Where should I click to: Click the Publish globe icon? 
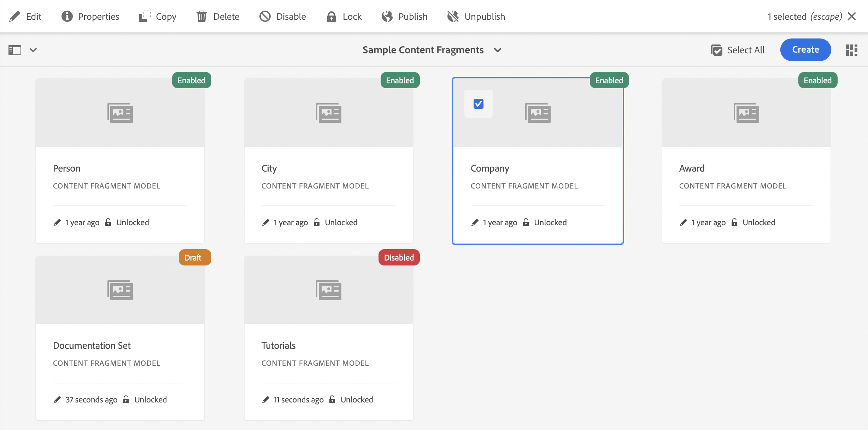pyautogui.click(x=387, y=17)
